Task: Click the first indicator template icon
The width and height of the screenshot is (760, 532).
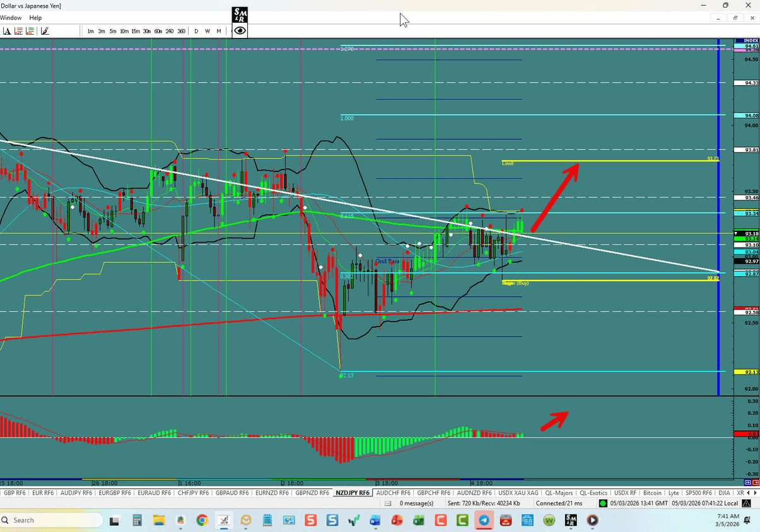Action: [19, 30]
